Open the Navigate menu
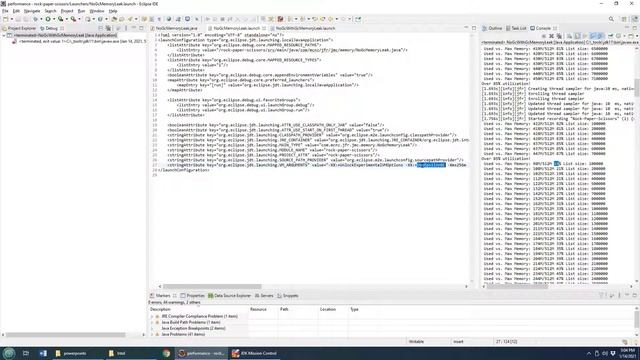 pos(32,11)
